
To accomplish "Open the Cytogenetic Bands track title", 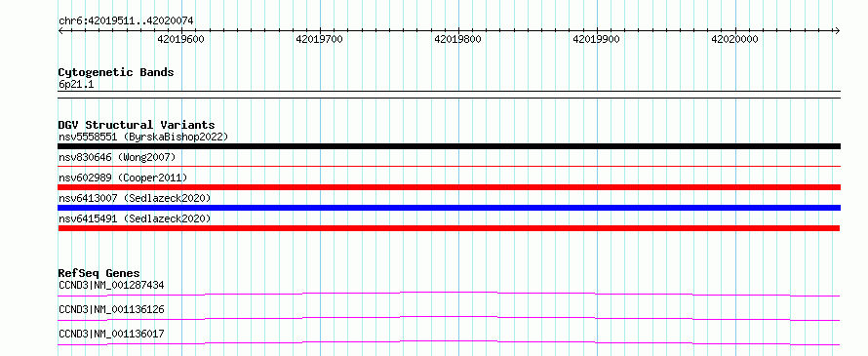I will [116, 72].
